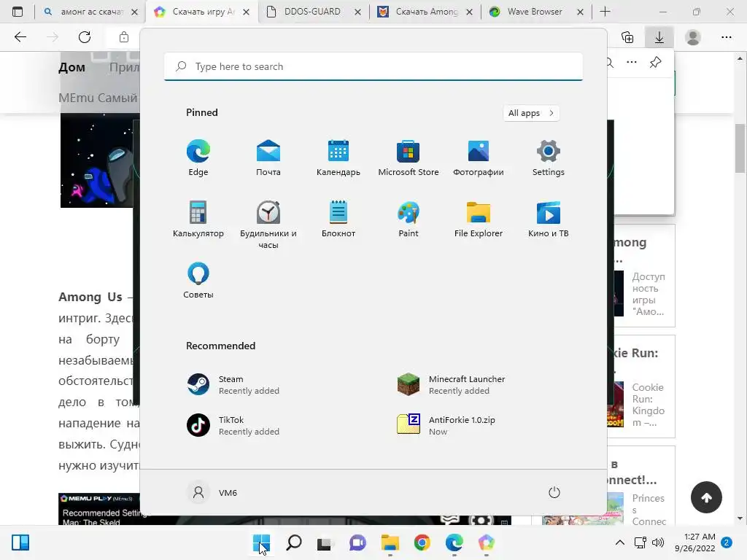The width and height of the screenshot is (747, 560).
Task: Open File Explorer from the taskbar
Action: coord(390,542)
